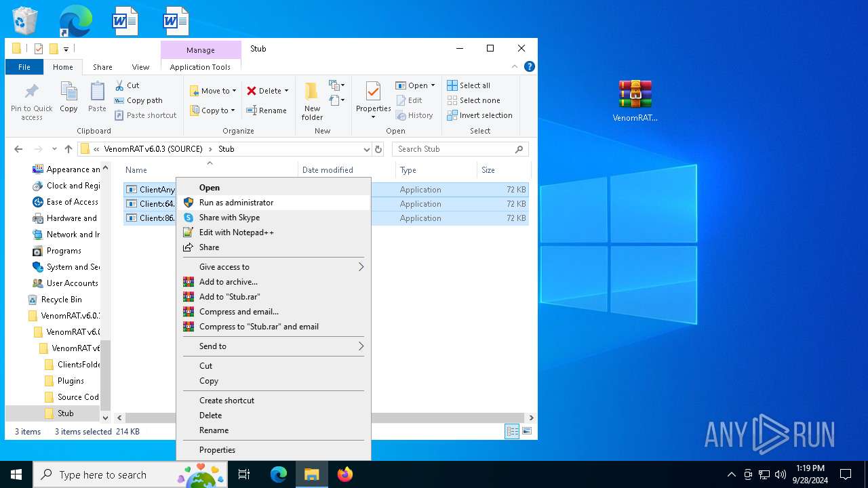The image size is (868, 488).
Task: Click Copy path in ribbon
Action: click(138, 100)
